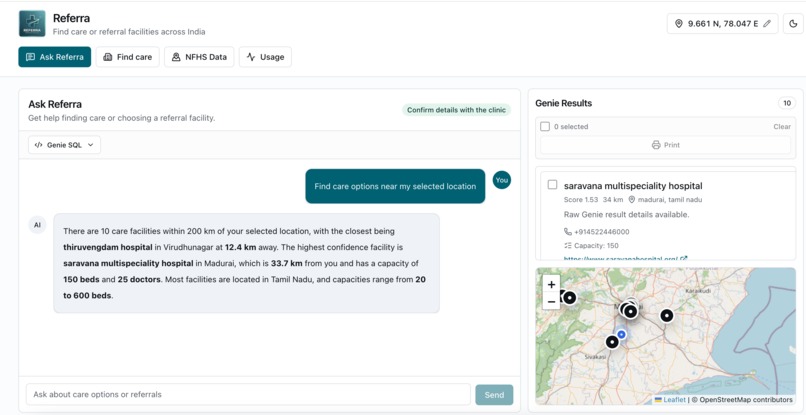Click the AI avatar beside response
Viewport: 806px width, 415px height.
pos(38,225)
